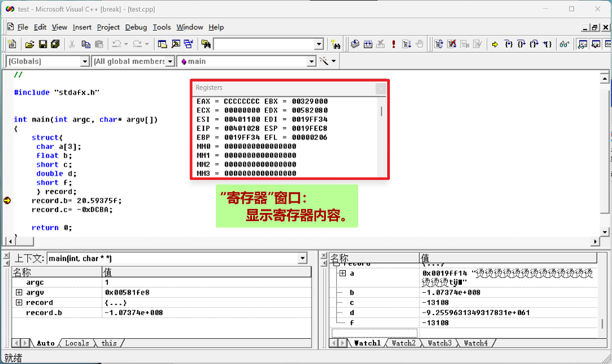
Task: Click the Step Over icon
Action: point(521,44)
